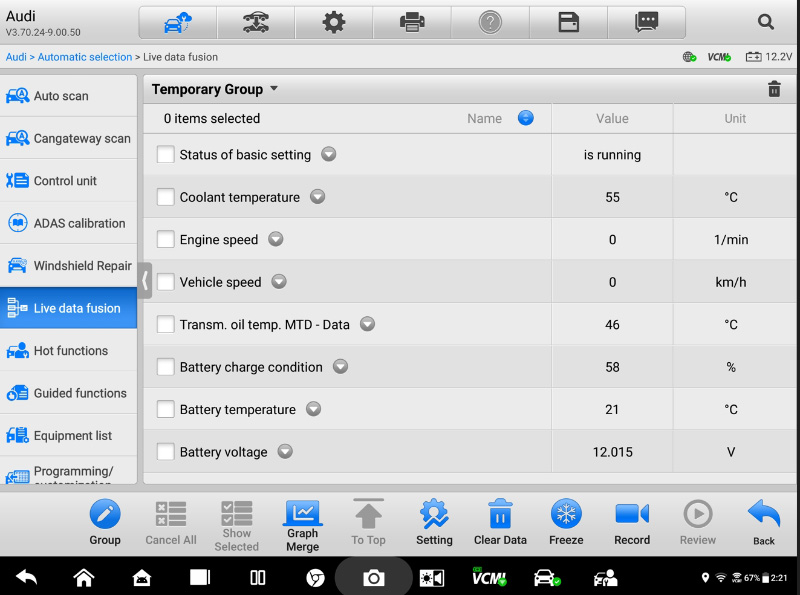The height and width of the screenshot is (595, 800).
Task: Delete temporary group using trash icon
Action: (x=774, y=89)
